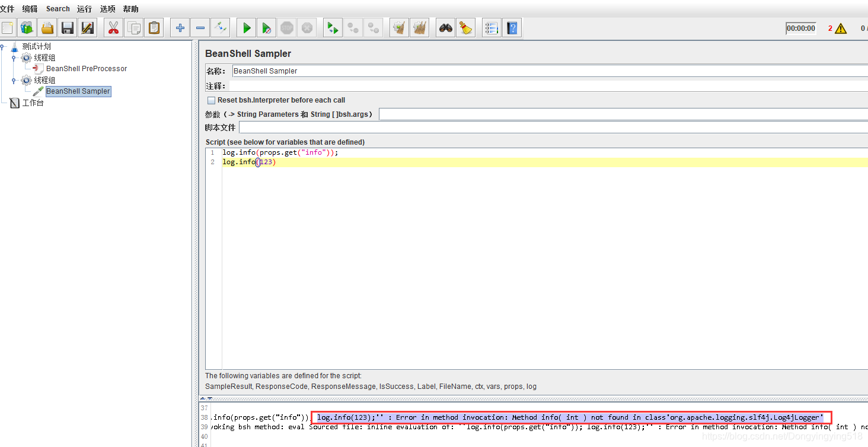This screenshot has height=447, width=868.
Task: Click the Reset Search broom icon
Action: point(466,28)
